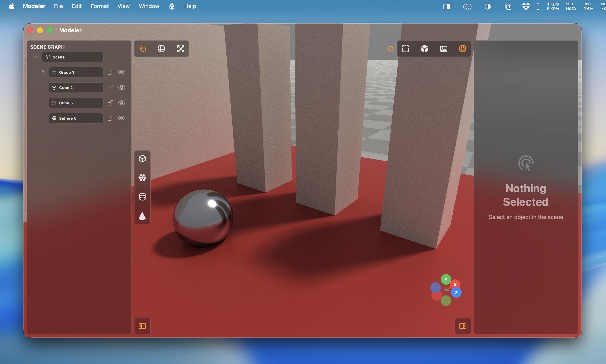This screenshot has width=606, height=364.
Task: Hide Group 1 with its eye icon
Action: pyautogui.click(x=122, y=72)
